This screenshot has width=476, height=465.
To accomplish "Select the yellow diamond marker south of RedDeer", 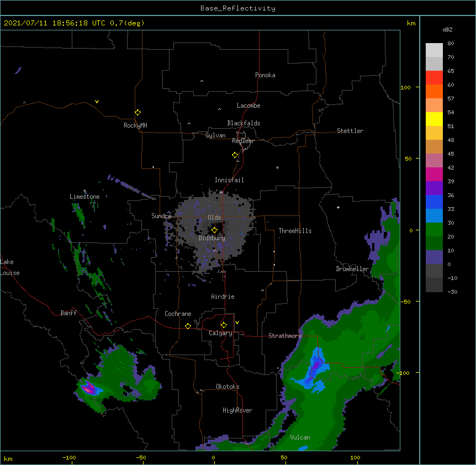I will pos(235,155).
